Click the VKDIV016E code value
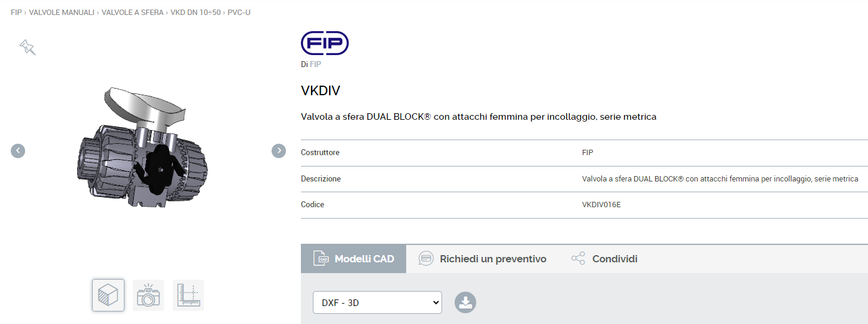Viewport: 868px width, 324px height. pos(601,205)
